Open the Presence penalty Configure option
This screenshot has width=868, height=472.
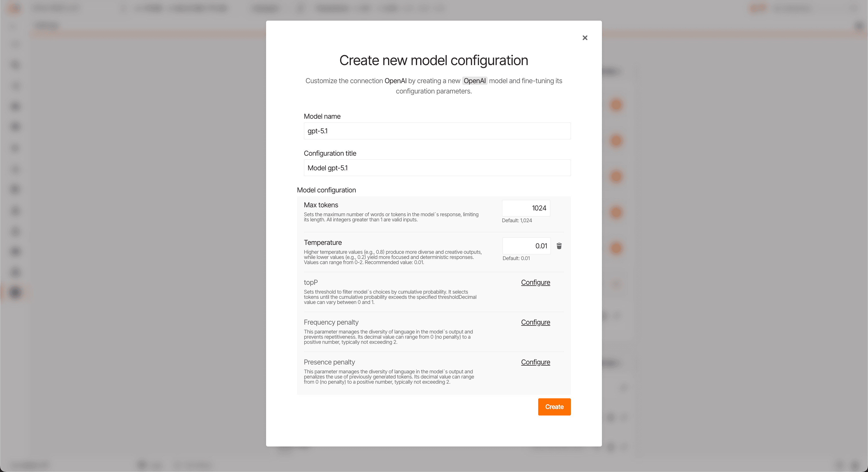(x=535, y=362)
